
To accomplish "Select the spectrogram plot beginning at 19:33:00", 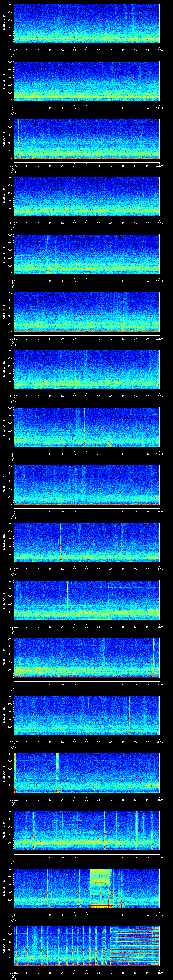I will click(x=86, y=831).
